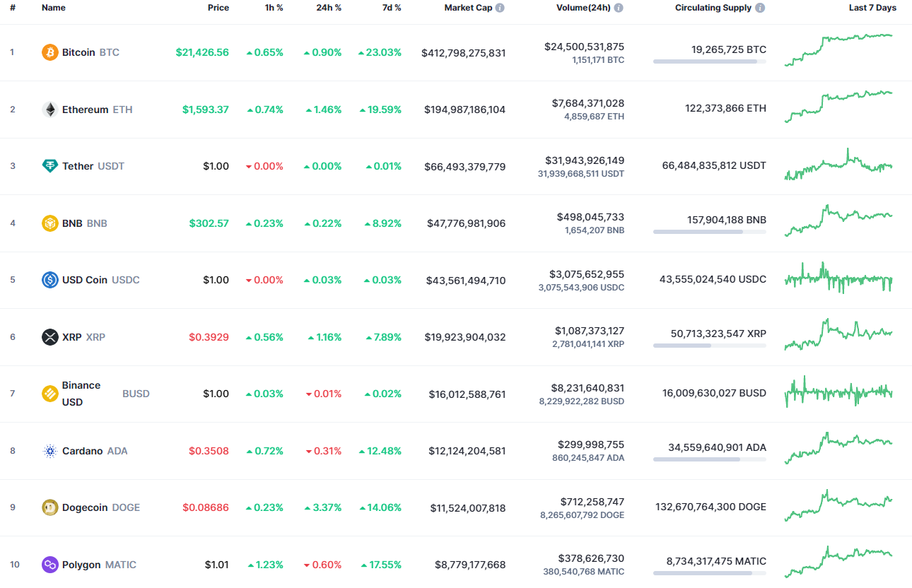Open the Bitcoin name link
Viewport: 912px width, 588px height.
[78, 52]
